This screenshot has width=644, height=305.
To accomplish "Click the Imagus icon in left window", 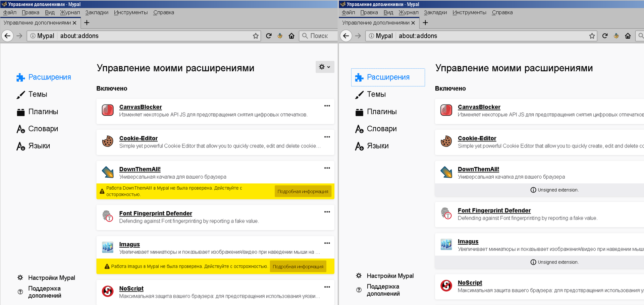I will click(108, 247).
